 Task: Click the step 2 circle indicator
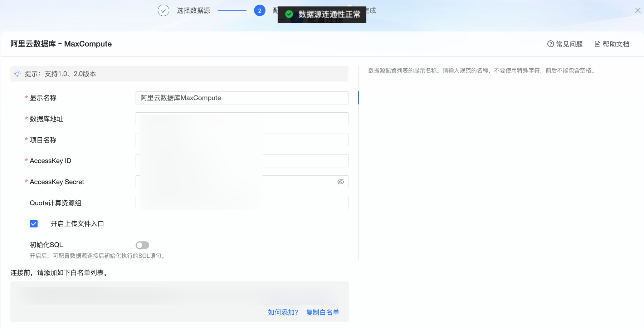[x=260, y=11]
